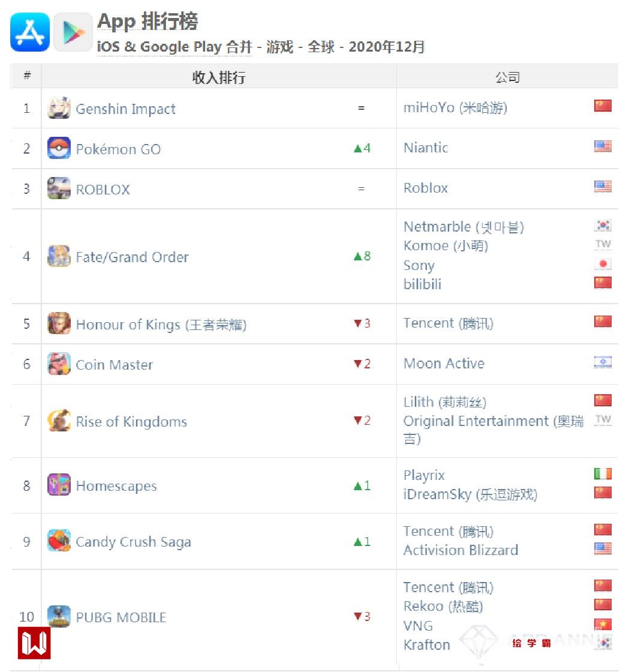
Task: Open the Activision Blizzard company link
Action: 461,550
